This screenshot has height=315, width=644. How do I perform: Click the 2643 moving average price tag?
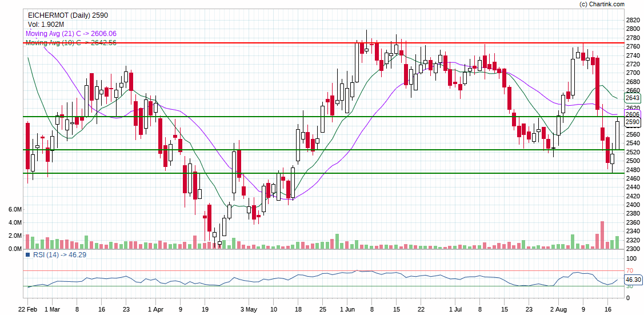click(632, 98)
